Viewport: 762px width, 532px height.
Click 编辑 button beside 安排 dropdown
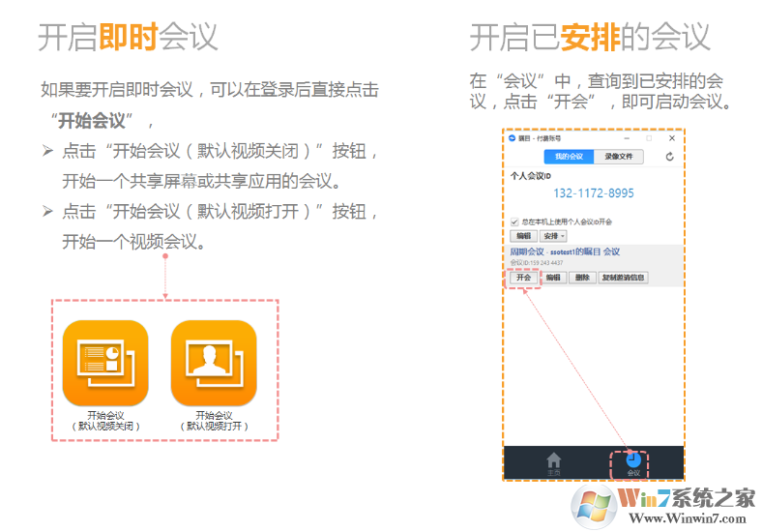[x=523, y=236]
